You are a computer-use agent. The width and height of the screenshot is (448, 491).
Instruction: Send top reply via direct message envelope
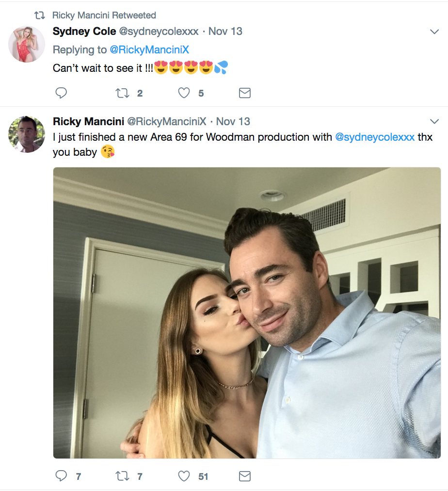(245, 93)
